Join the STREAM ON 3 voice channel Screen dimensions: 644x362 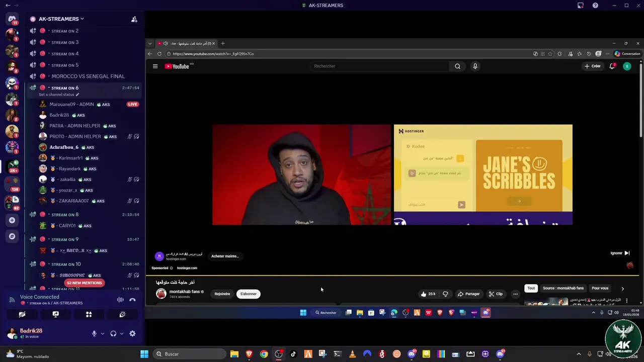click(64, 42)
